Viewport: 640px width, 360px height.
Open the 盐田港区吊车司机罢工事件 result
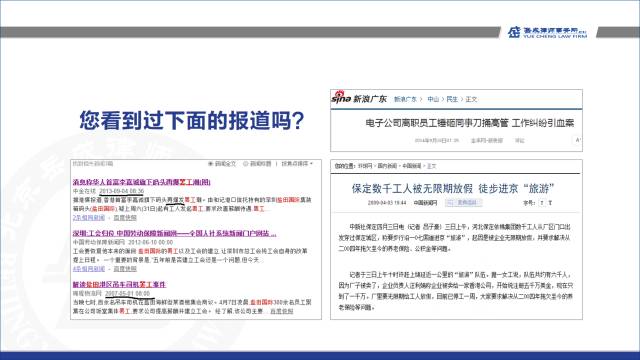(x=119, y=284)
